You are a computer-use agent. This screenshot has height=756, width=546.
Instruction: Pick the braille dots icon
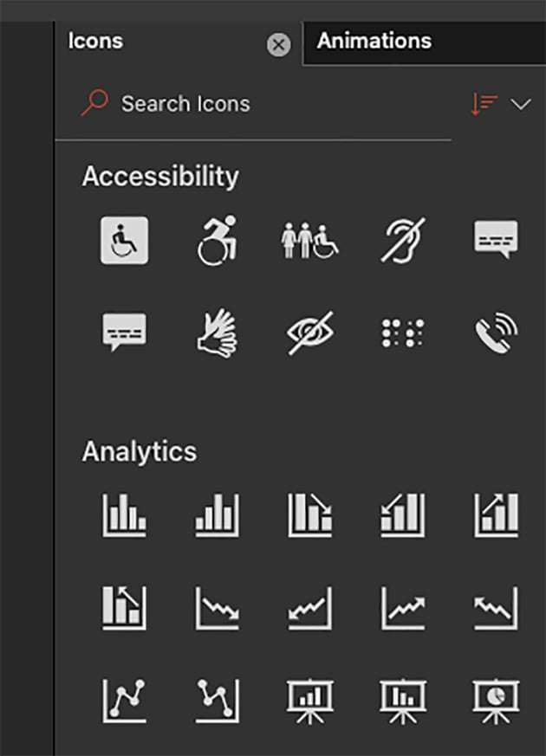(403, 333)
